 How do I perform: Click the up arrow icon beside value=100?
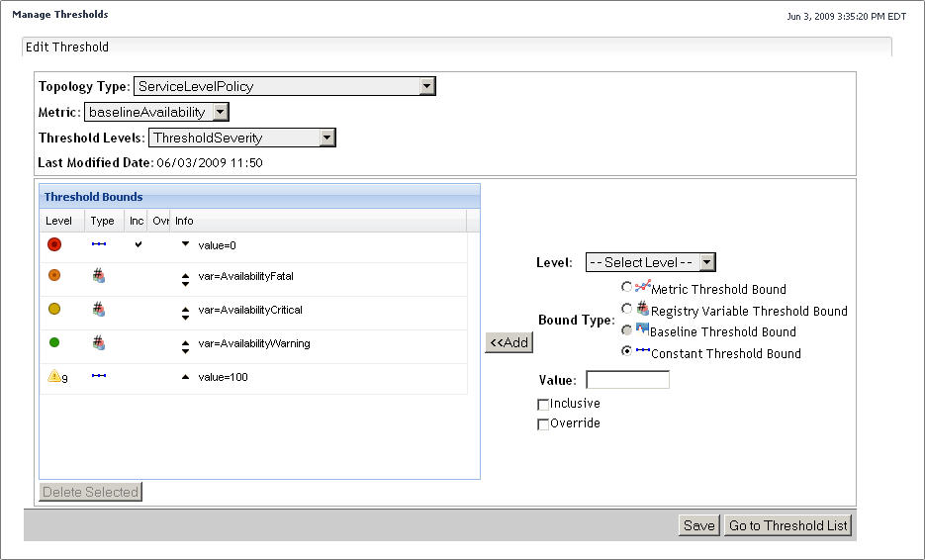click(x=185, y=377)
